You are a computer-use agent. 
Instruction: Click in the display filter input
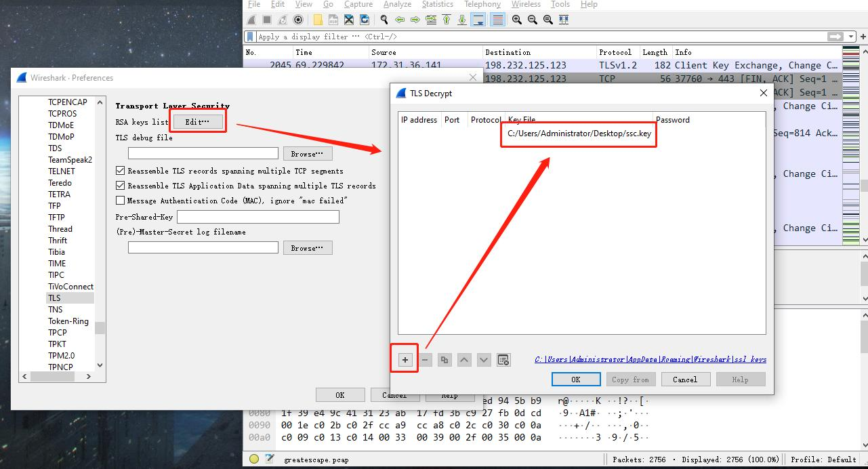(541, 37)
